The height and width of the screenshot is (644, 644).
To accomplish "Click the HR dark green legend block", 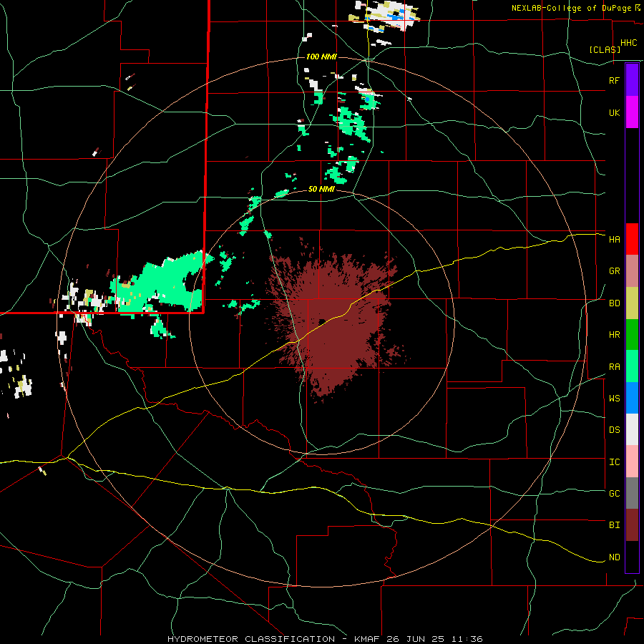I will [x=632, y=335].
